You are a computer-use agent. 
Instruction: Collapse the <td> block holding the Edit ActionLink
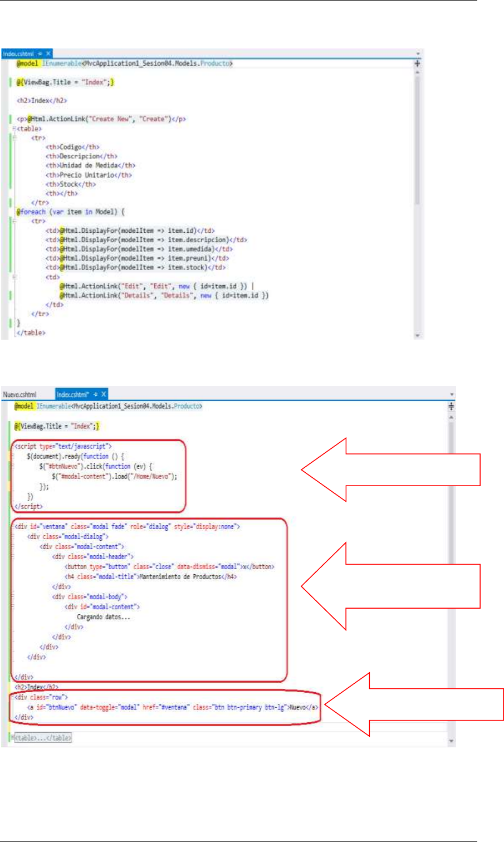coord(14,277)
